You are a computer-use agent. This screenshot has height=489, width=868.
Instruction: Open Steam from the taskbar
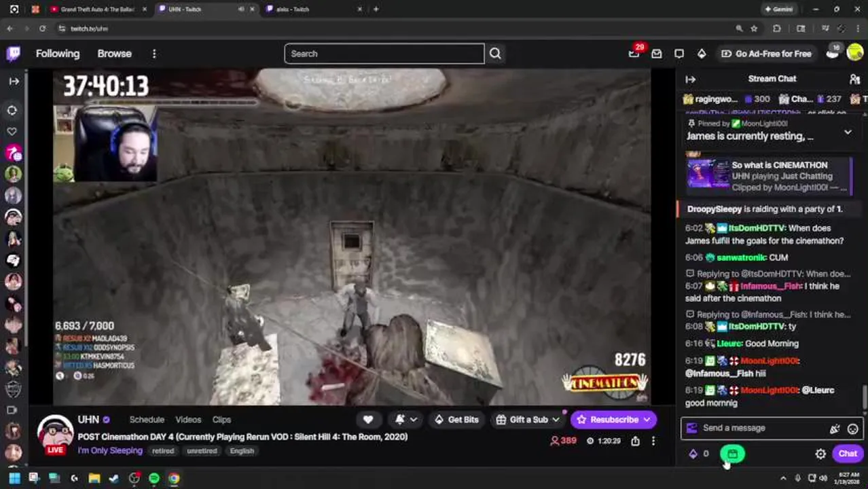pos(114,478)
